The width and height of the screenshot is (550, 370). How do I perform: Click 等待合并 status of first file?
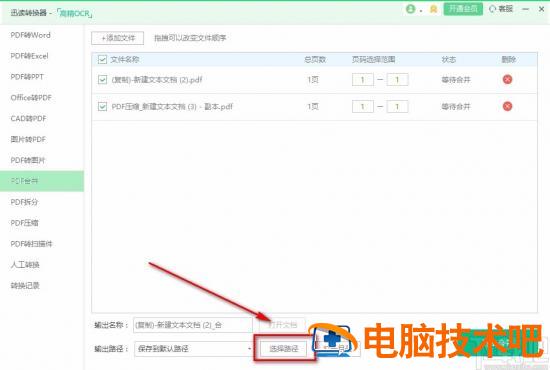point(456,80)
